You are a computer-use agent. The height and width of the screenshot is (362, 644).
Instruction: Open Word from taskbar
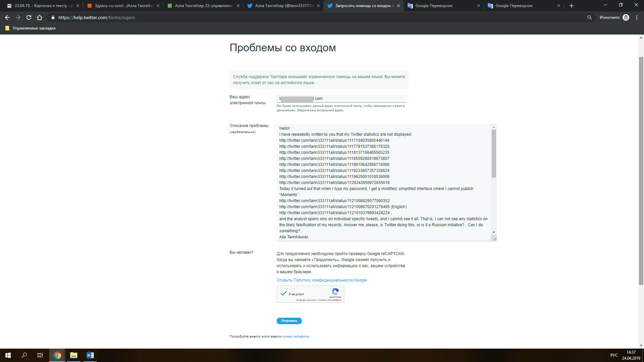pyautogui.click(x=90, y=355)
